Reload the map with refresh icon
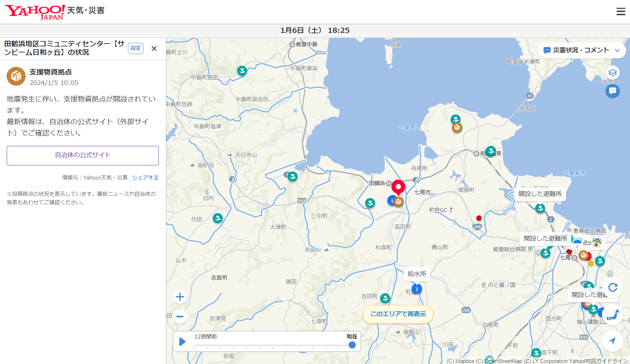 click(x=613, y=288)
